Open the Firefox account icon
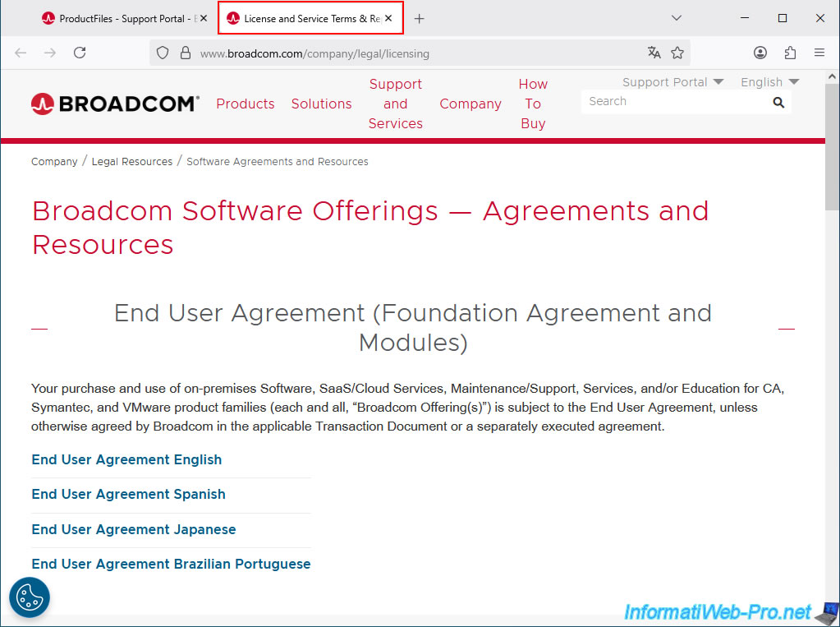This screenshot has height=627, width=840. 760,53
